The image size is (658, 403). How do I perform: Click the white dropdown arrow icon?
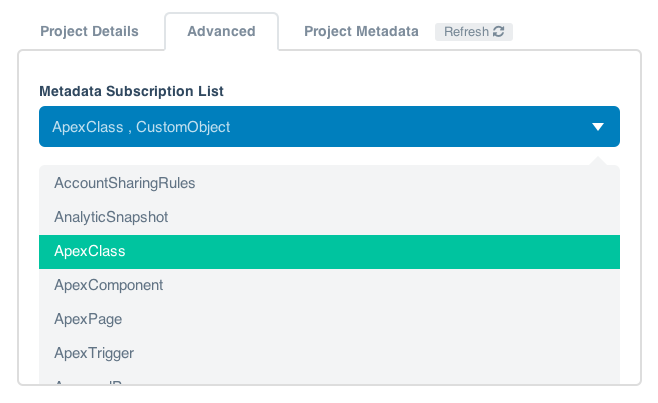pos(598,127)
